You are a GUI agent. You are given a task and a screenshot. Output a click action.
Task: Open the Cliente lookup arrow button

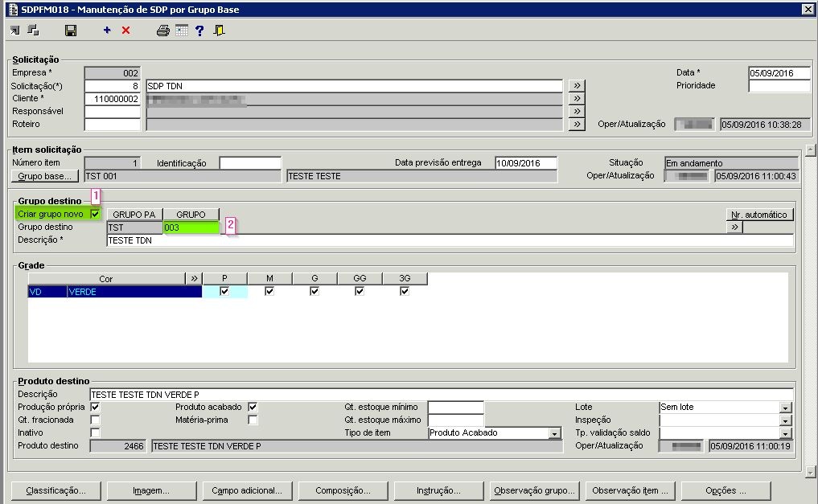coord(577,99)
